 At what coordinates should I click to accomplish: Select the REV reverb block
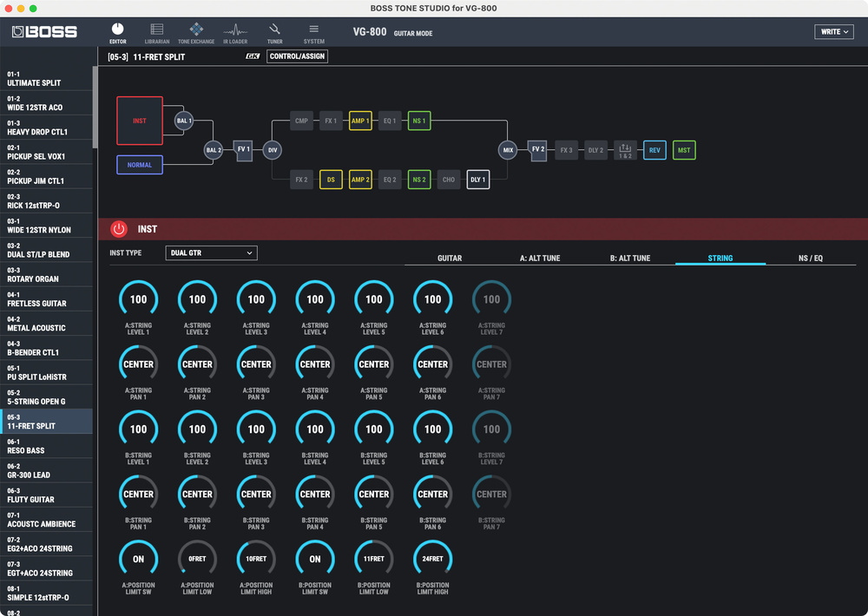[x=654, y=150]
